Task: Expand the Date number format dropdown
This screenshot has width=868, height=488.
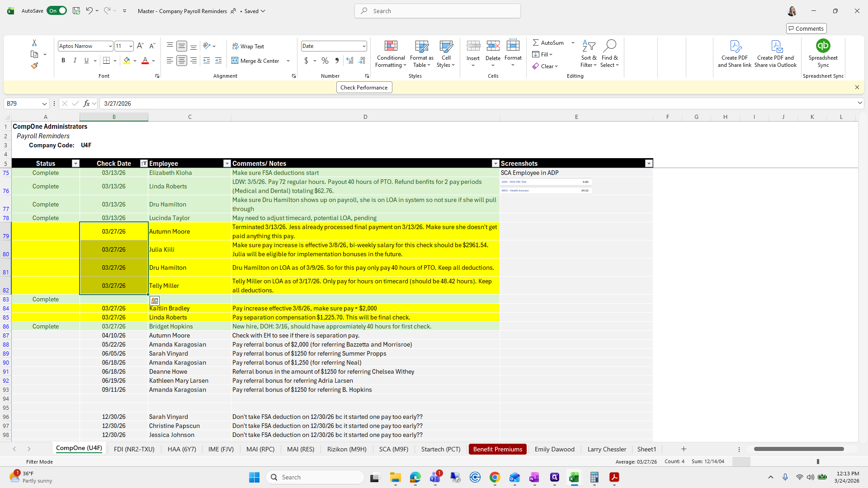Action: point(363,46)
